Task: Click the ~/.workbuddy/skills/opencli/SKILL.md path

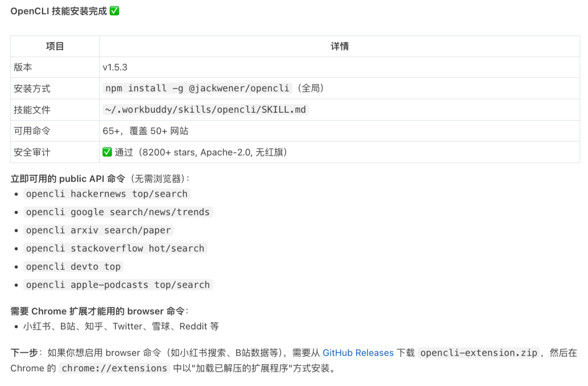Action: pos(205,109)
